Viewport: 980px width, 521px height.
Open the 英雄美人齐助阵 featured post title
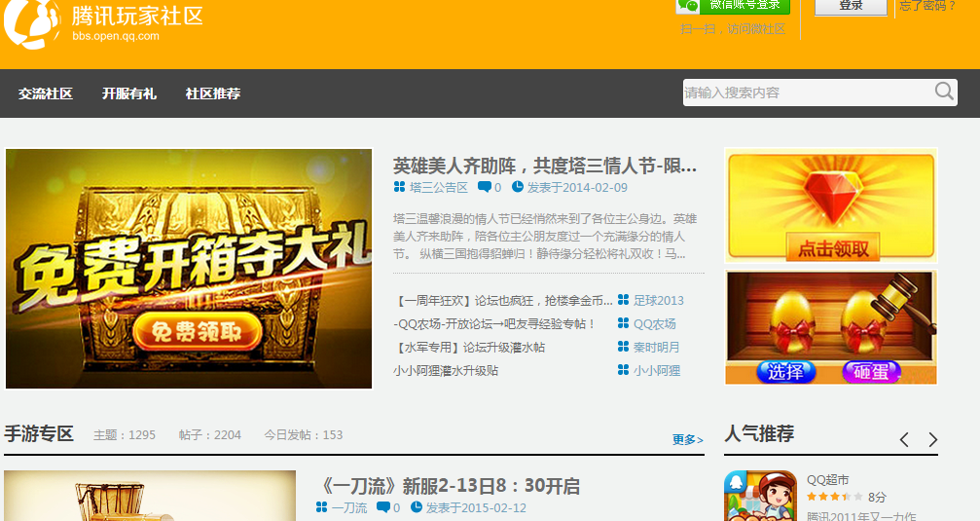click(544, 166)
